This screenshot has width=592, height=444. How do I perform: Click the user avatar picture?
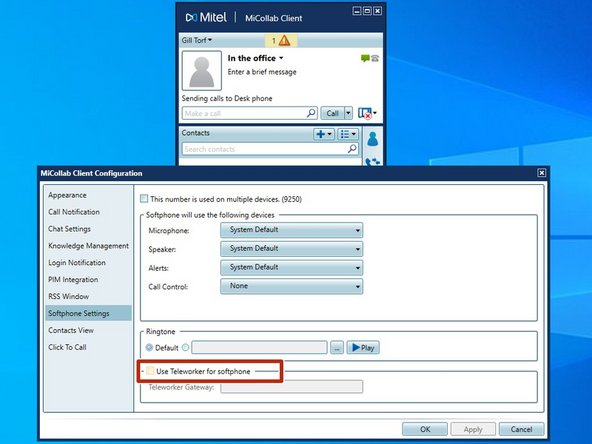pyautogui.click(x=202, y=71)
